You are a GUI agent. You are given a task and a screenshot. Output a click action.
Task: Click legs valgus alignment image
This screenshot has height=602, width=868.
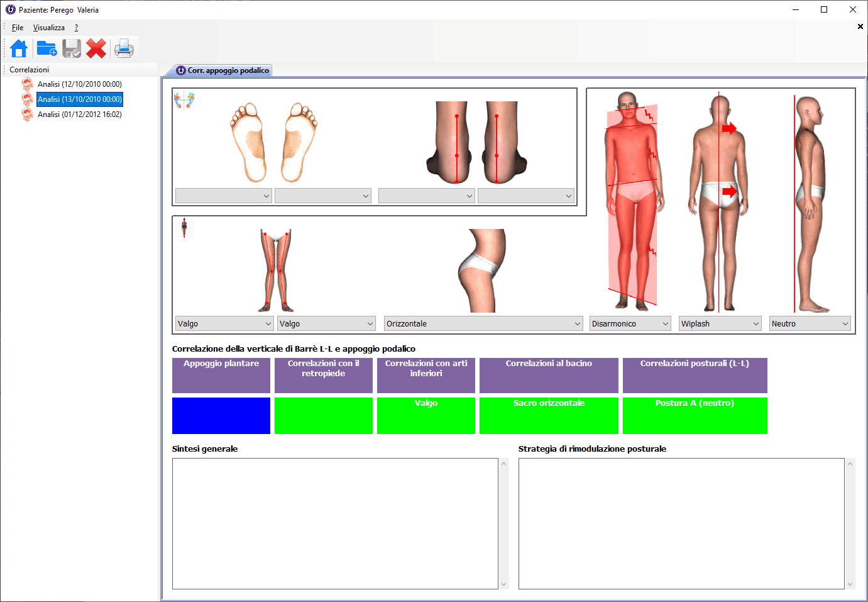276,270
